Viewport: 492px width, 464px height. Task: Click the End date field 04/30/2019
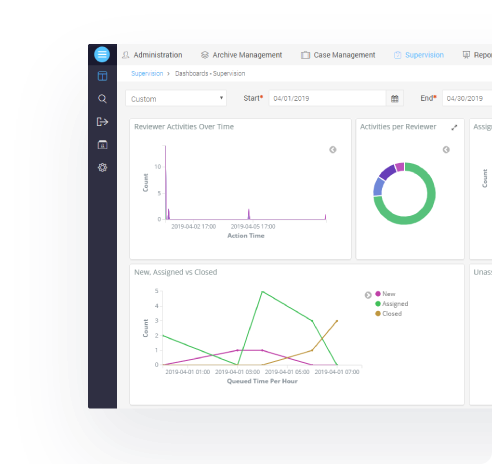[467, 98]
